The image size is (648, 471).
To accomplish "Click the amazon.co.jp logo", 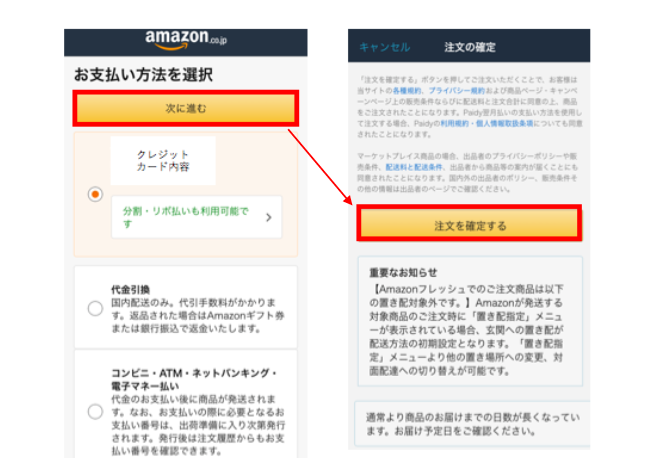I will [x=186, y=40].
